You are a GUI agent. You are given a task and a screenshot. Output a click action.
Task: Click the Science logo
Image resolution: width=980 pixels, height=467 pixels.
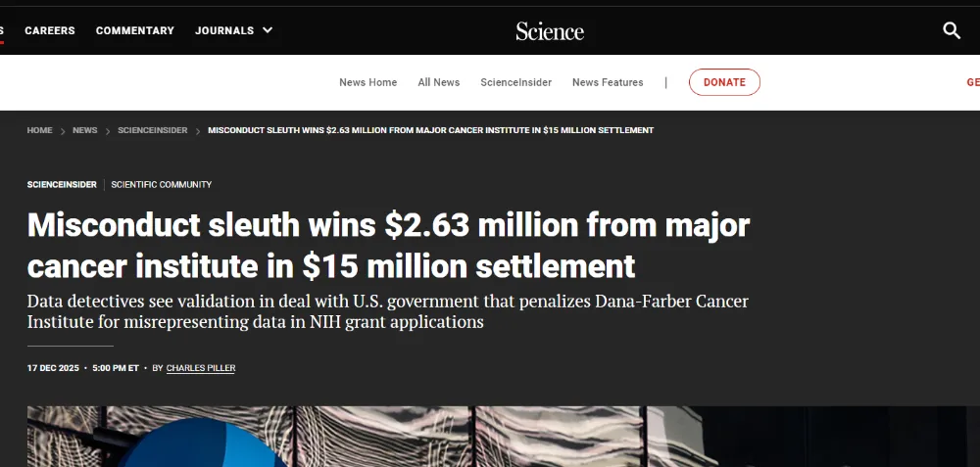550,31
